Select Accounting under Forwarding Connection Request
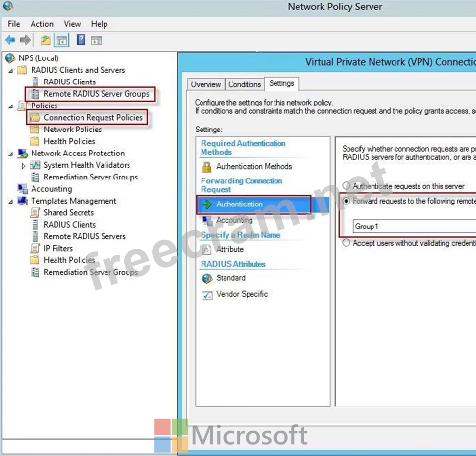Image resolution: width=476 pixels, height=456 pixels. (234, 220)
